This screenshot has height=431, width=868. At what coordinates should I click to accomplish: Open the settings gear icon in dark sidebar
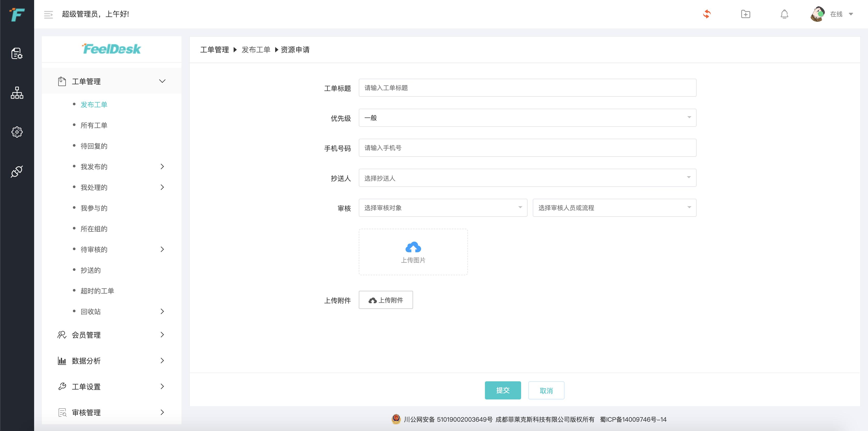click(17, 132)
